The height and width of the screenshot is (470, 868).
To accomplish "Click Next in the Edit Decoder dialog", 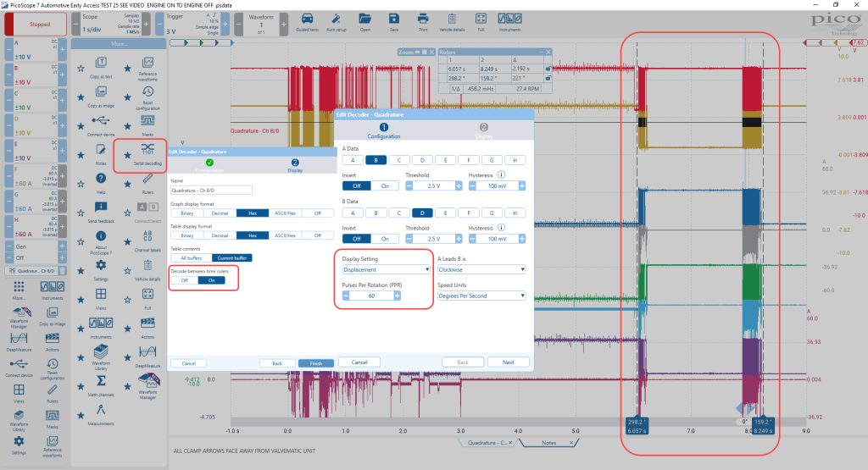I will (509, 362).
